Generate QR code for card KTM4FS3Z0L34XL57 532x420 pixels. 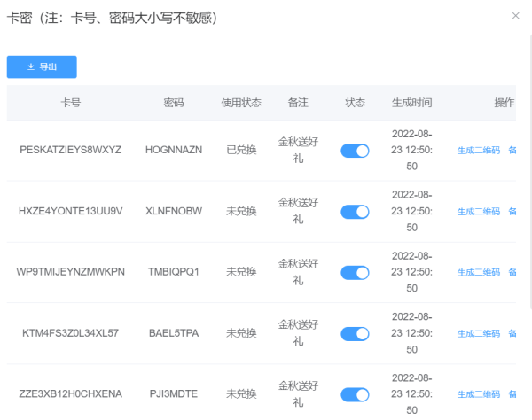tap(478, 334)
